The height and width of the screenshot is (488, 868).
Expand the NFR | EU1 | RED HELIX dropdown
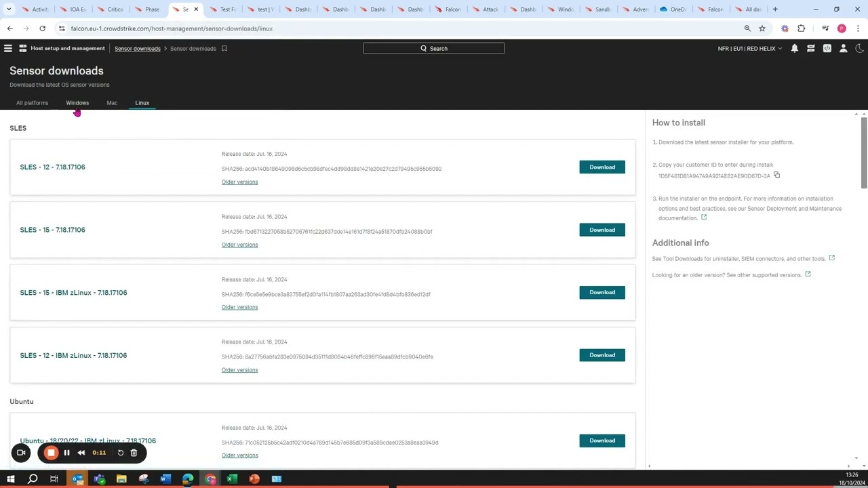pyautogui.click(x=750, y=49)
